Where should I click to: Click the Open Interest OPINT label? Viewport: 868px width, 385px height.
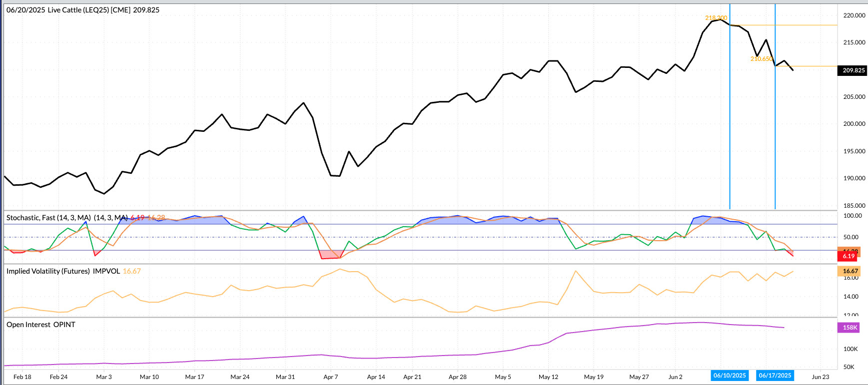tap(41, 325)
